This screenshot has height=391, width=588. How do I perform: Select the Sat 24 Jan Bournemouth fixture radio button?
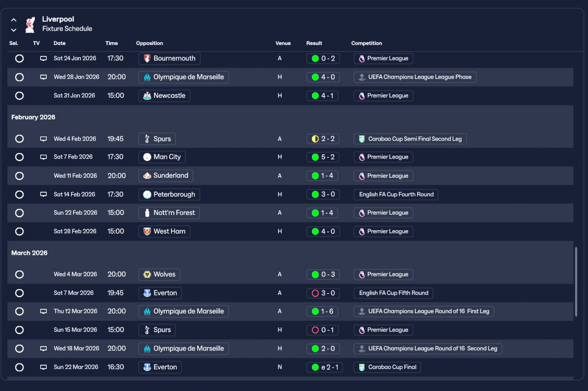point(19,58)
